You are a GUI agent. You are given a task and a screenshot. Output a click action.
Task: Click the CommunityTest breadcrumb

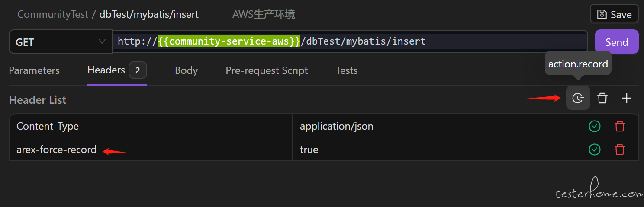point(53,14)
